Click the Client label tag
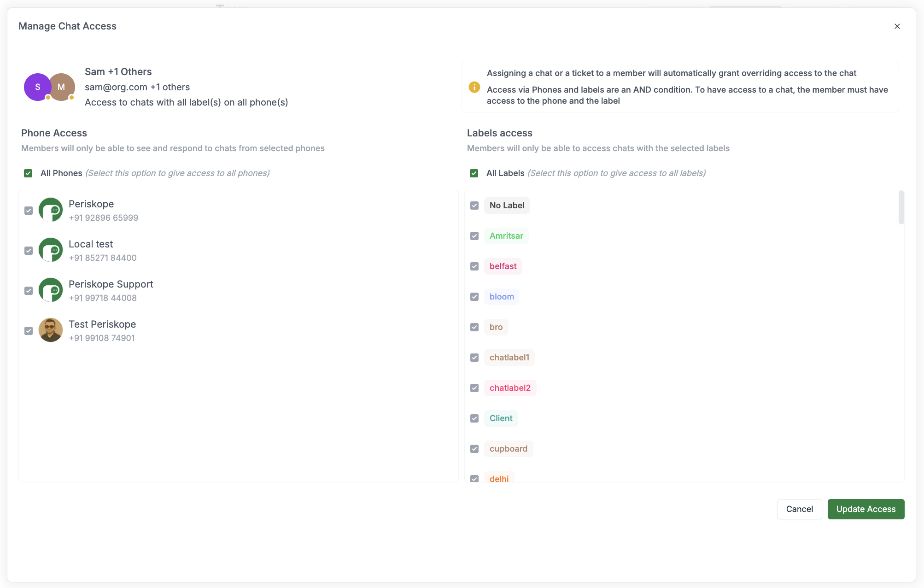The width and height of the screenshot is (924, 588). pos(501,418)
